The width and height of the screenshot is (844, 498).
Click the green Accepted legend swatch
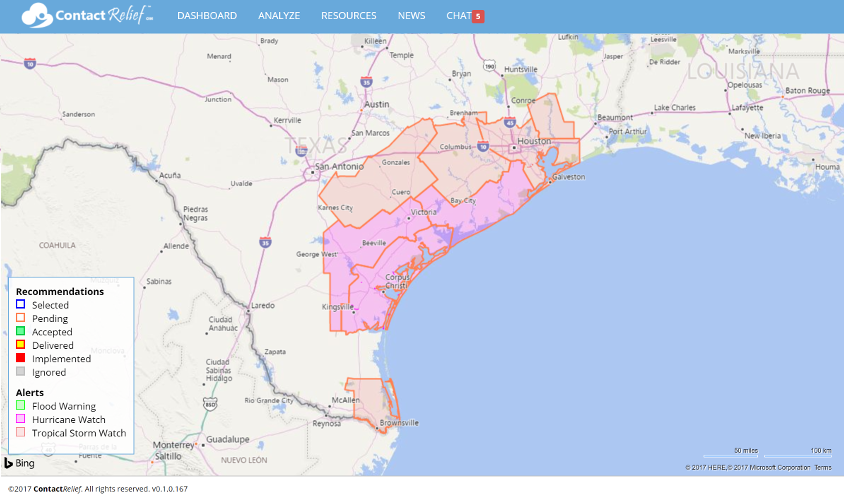point(20,331)
